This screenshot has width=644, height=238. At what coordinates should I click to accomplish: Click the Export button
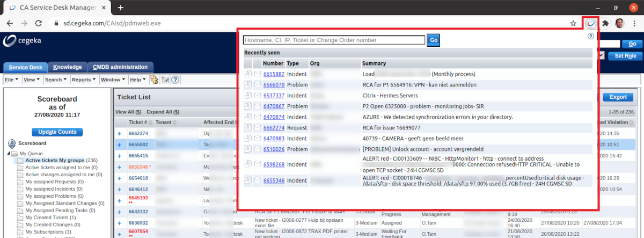(x=618, y=97)
